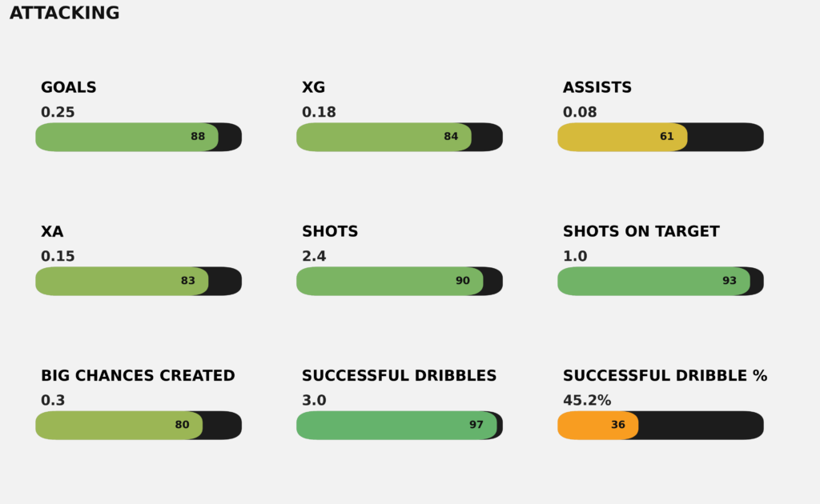Select the Successful Dribbles bar
The height and width of the screenshot is (504, 820).
[397, 425]
